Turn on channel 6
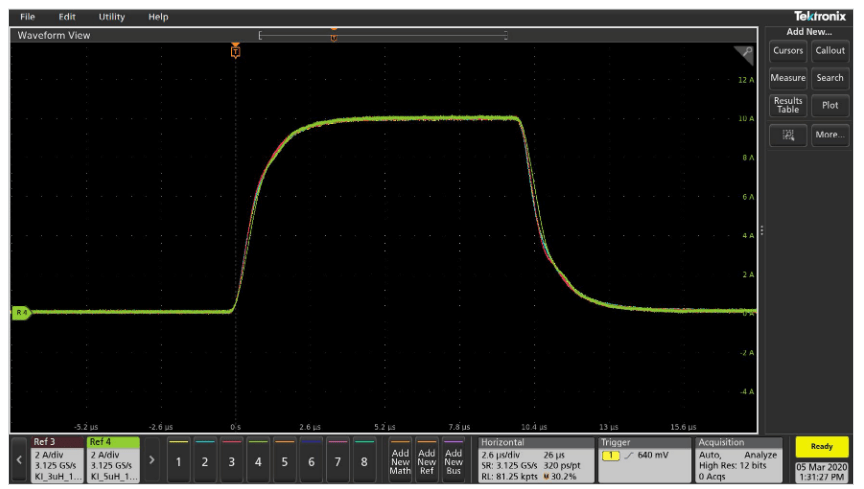This screenshot has width=864, height=489. [311, 460]
